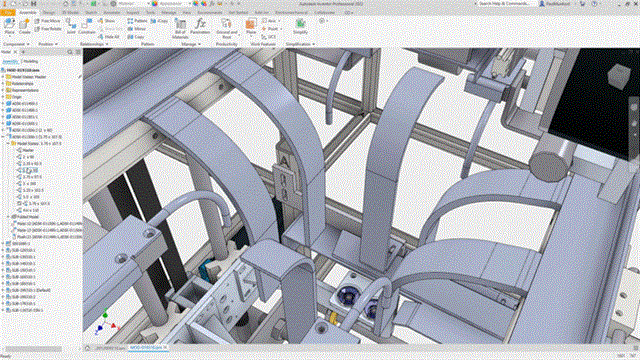Switch to the Modeling browser tab

point(31,62)
